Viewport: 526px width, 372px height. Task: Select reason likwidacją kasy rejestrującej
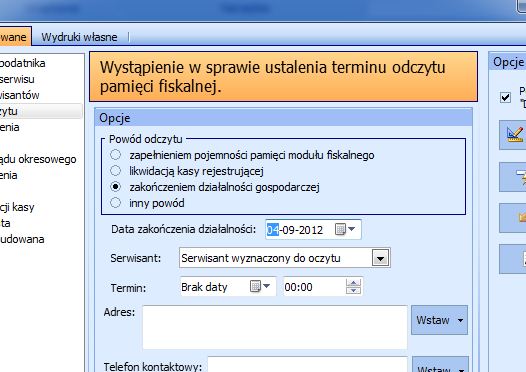(x=115, y=171)
